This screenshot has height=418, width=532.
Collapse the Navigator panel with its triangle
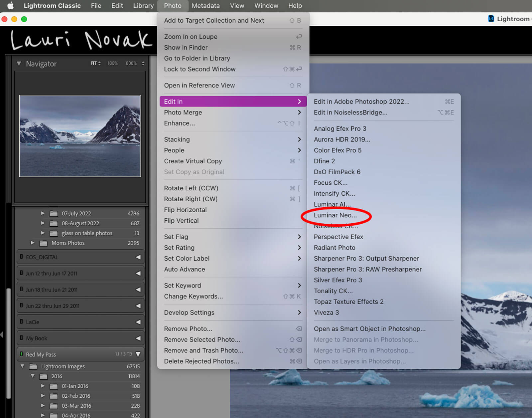pyautogui.click(x=19, y=64)
